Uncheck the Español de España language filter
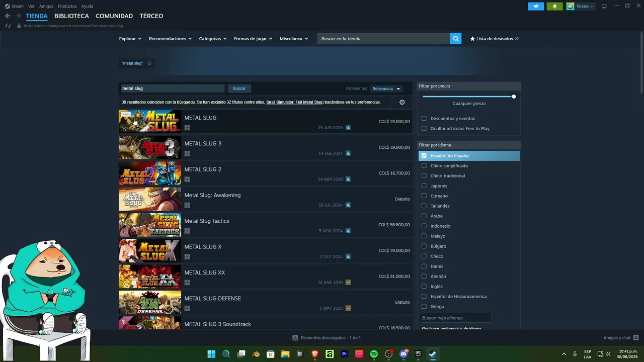 [x=424, y=156]
